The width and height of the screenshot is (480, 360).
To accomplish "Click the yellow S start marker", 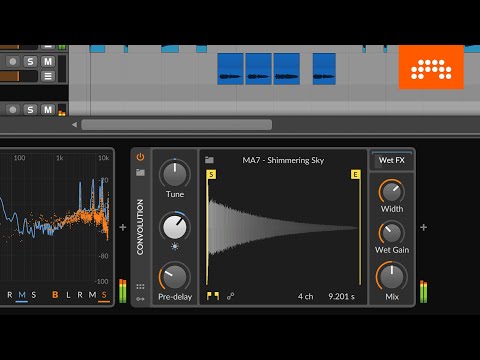I will coord(211,174).
